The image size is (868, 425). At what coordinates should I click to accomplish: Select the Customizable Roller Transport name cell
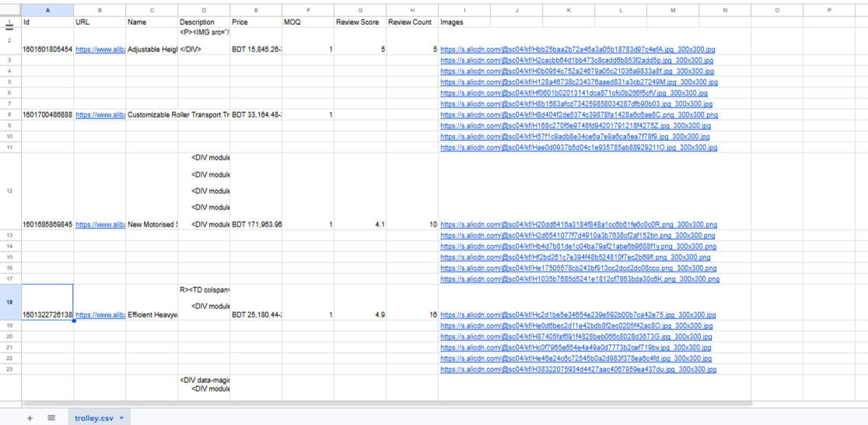(x=152, y=114)
